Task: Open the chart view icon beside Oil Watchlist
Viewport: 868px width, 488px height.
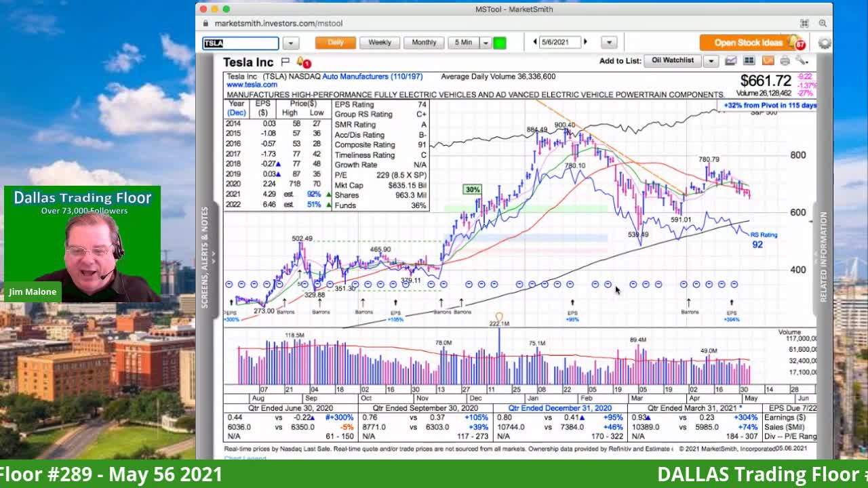Action: pyautogui.click(x=730, y=61)
